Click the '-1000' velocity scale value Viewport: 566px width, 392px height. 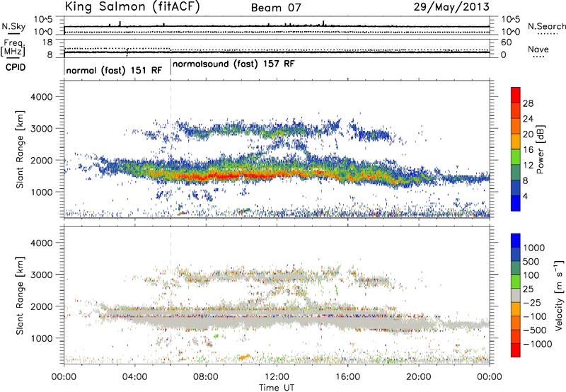[x=538, y=344]
